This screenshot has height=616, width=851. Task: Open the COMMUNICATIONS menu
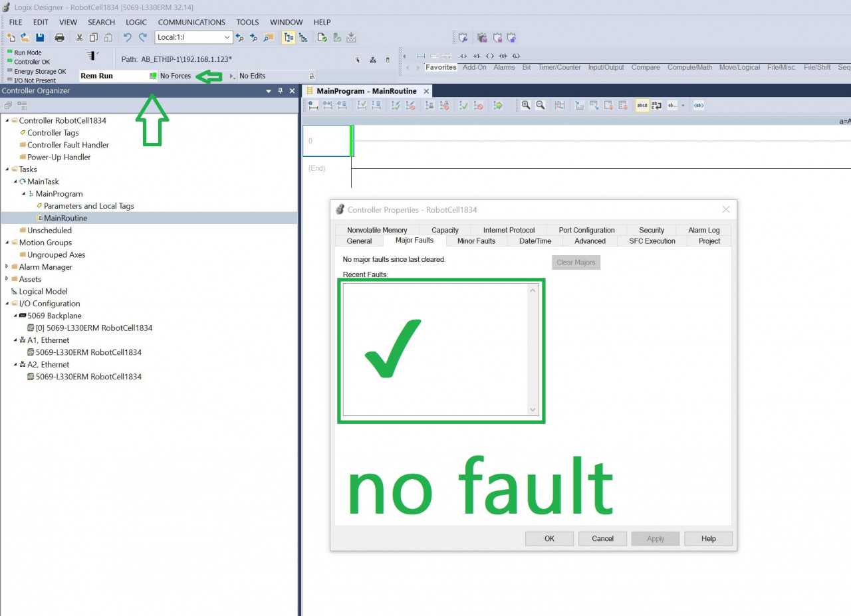click(x=191, y=22)
